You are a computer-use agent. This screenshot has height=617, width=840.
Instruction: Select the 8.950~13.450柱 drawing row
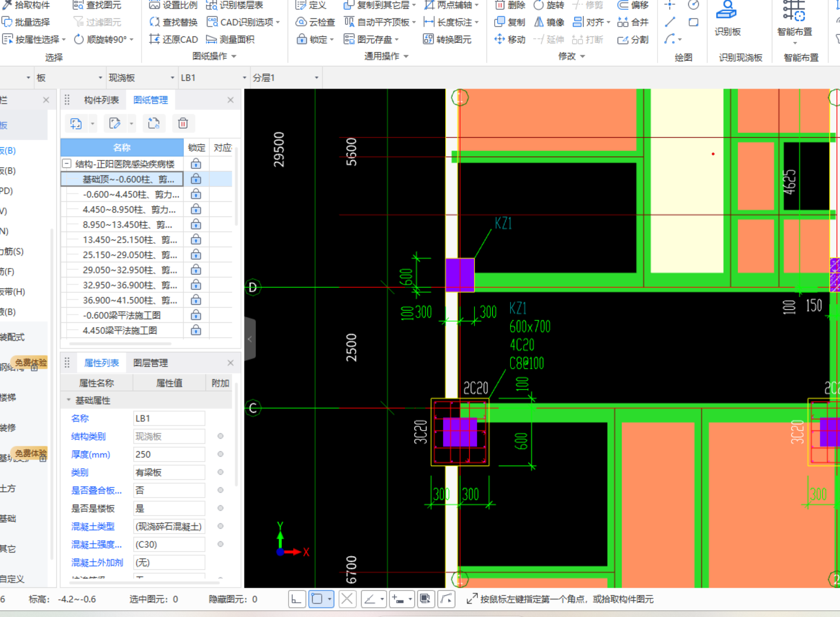[122, 224]
